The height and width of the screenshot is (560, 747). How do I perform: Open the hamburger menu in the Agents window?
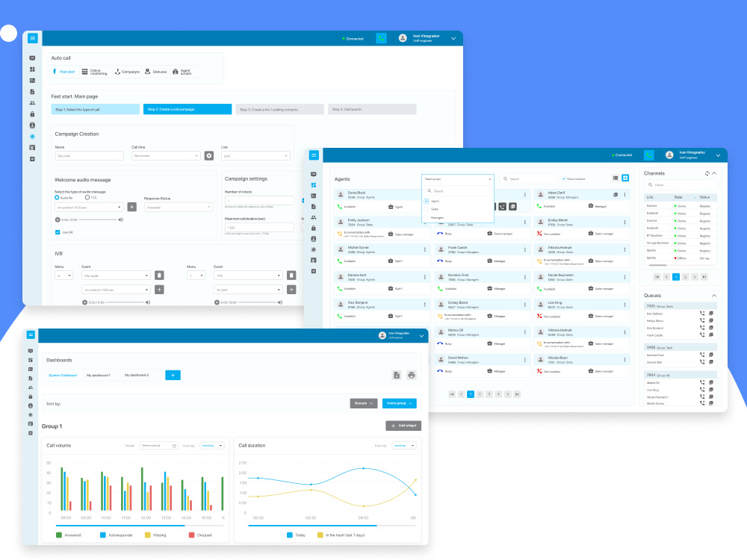click(314, 155)
